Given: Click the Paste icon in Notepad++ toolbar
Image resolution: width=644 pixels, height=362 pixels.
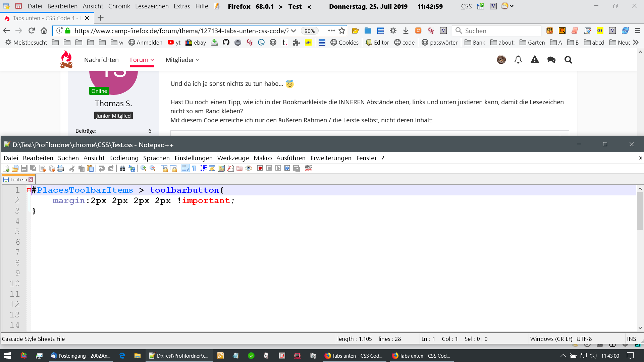Looking at the screenshot, I should [x=90, y=168].
